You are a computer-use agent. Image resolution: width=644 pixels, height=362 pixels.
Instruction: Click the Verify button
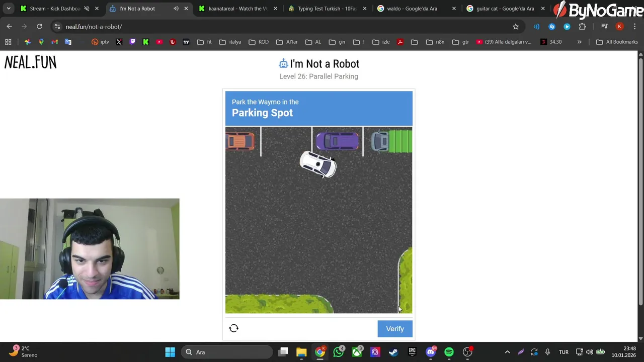coord(395,329)
